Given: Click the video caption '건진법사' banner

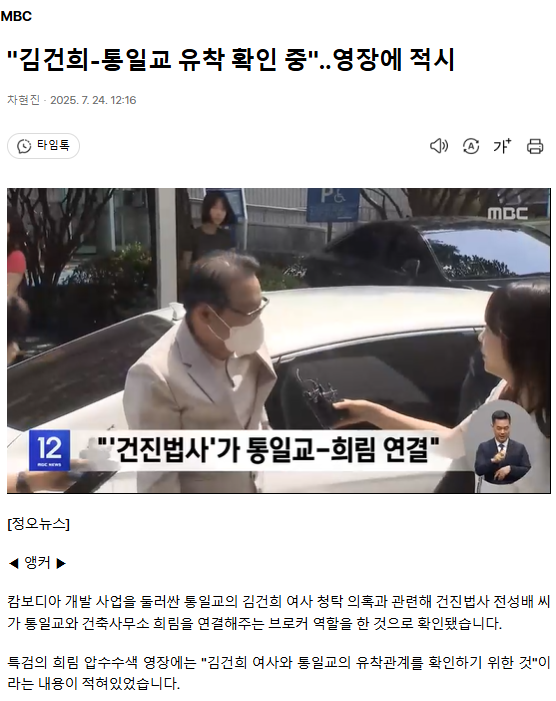Looking at the screenshot, I should tap(269, 449).
